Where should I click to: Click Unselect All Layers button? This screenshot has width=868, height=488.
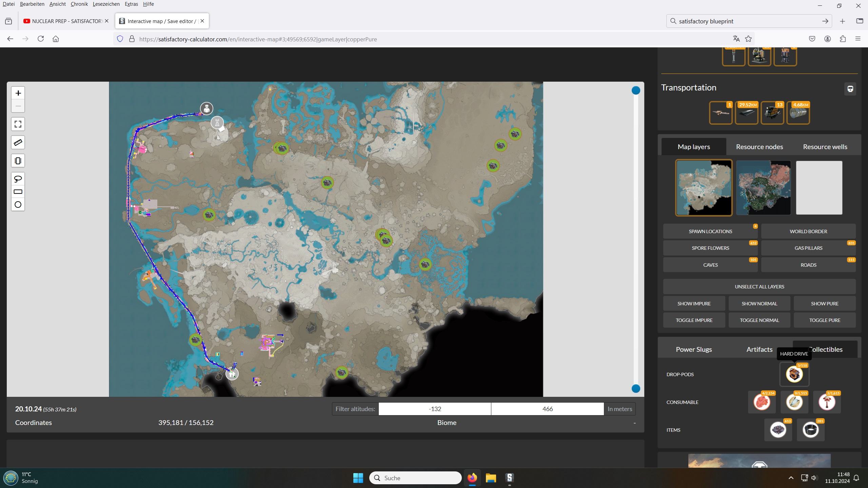759,287
